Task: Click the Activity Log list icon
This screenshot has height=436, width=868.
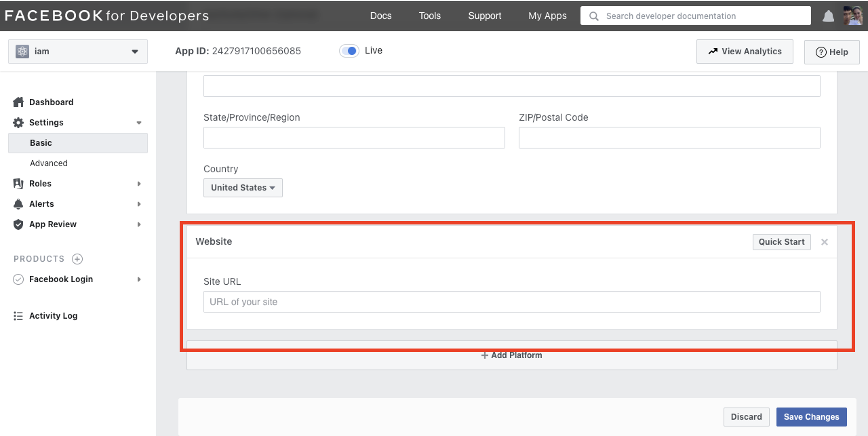Action: [x=18, y=316]
